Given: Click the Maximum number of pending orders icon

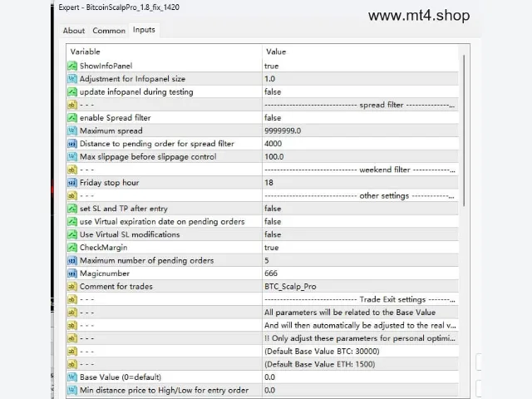Looking at the screenshot, I should (72, 260).
